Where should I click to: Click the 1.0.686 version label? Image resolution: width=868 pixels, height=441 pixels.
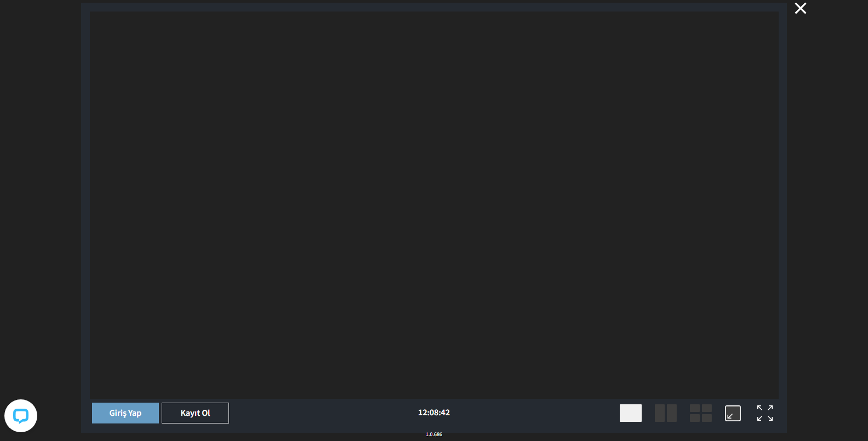pyautogui.click(x=434, y=434)
